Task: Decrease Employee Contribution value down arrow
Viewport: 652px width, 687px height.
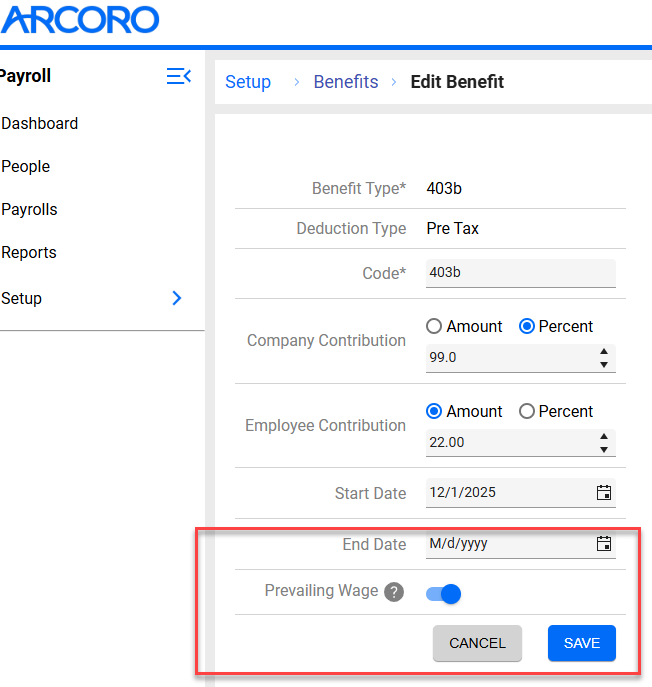Action: (x=604, y=450)
